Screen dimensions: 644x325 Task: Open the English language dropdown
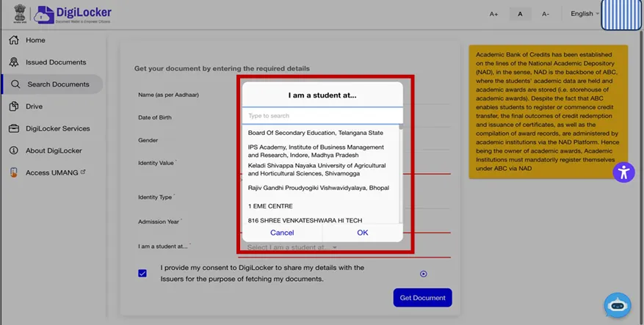point(584,13)
